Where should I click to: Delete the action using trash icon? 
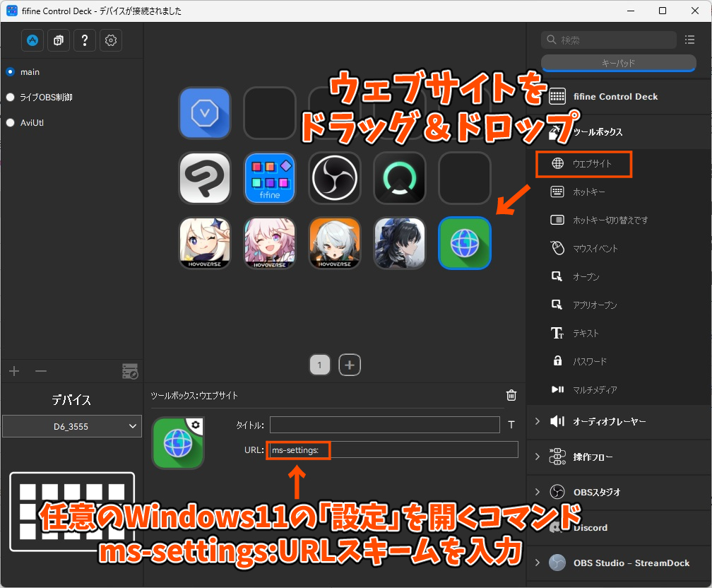coord(511,396)
